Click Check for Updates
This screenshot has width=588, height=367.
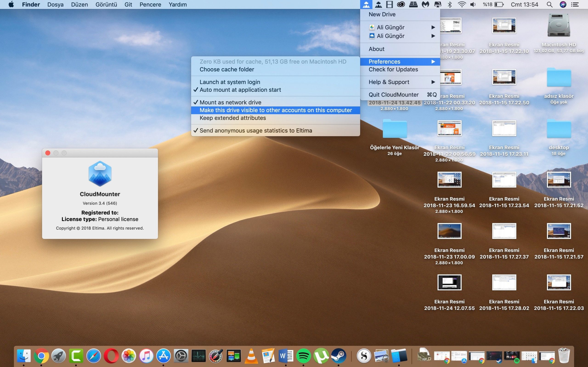[393, 70]
